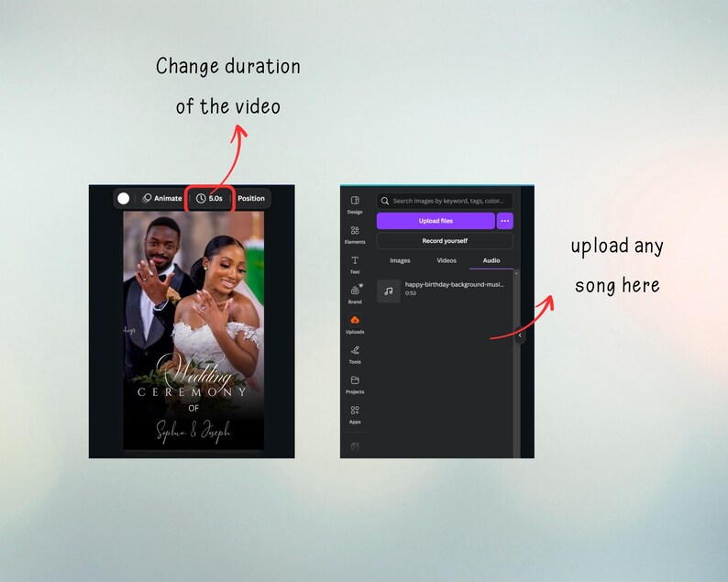Screen dimensions: 728x582
Task: Click the white background color swatch
Action: tap(124, 198)
